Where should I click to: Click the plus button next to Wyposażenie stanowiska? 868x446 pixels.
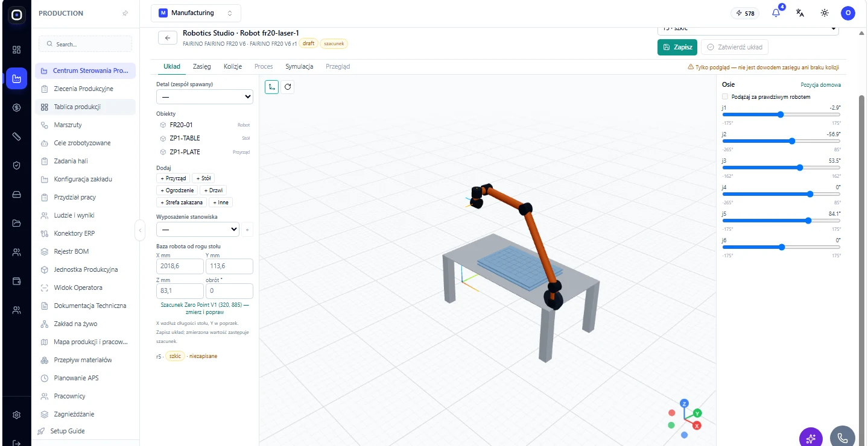[247, 230]
